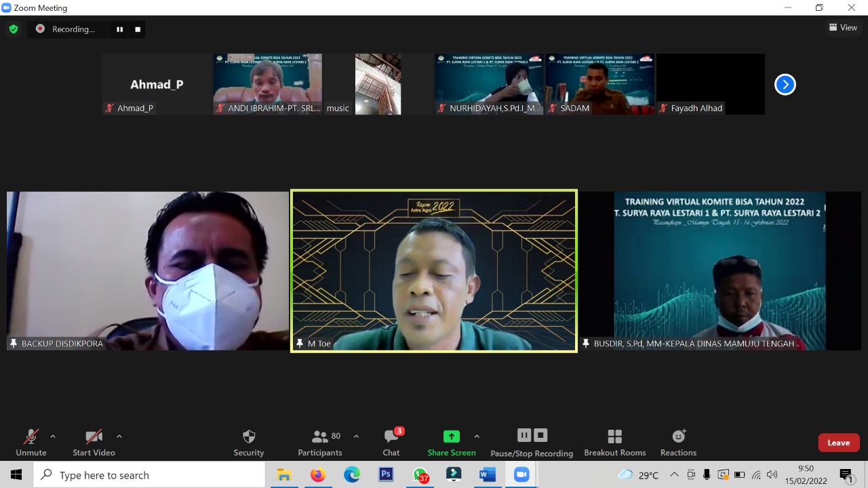The width and height of the screenshot is (868, 488).
Task: Open Breakout Rooms
Action: pyautogui.click(x=614, y=442)
